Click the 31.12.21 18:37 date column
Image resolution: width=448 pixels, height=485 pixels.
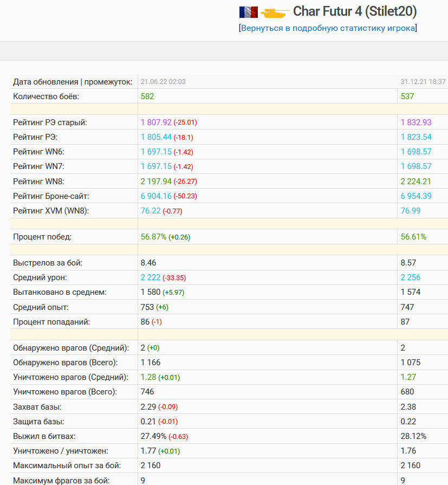(x=423, y=82)
